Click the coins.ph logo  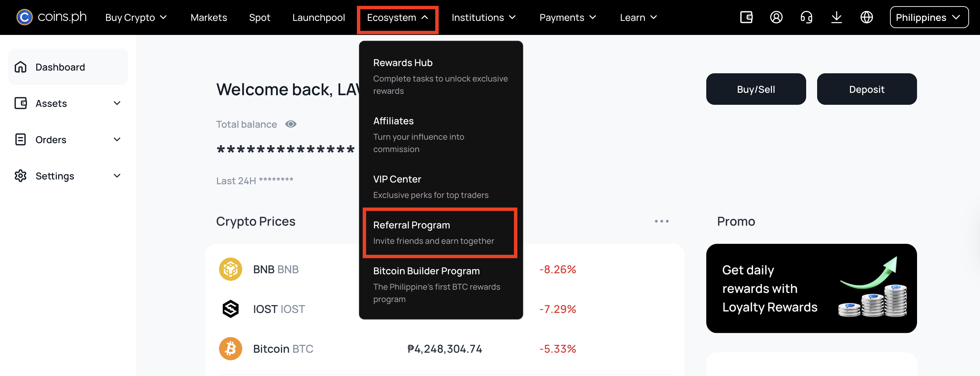point(51,17)
